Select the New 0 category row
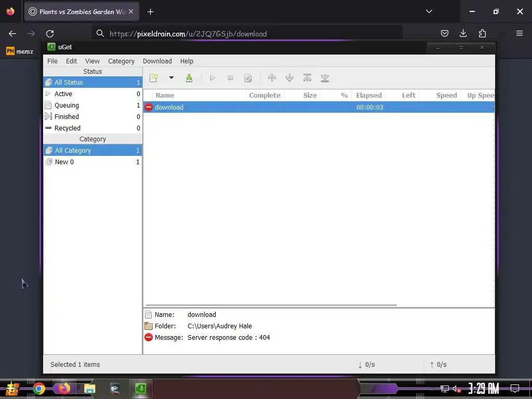This screenshot has width=532, height=399. pyautogui.click(x=92, y=162)
